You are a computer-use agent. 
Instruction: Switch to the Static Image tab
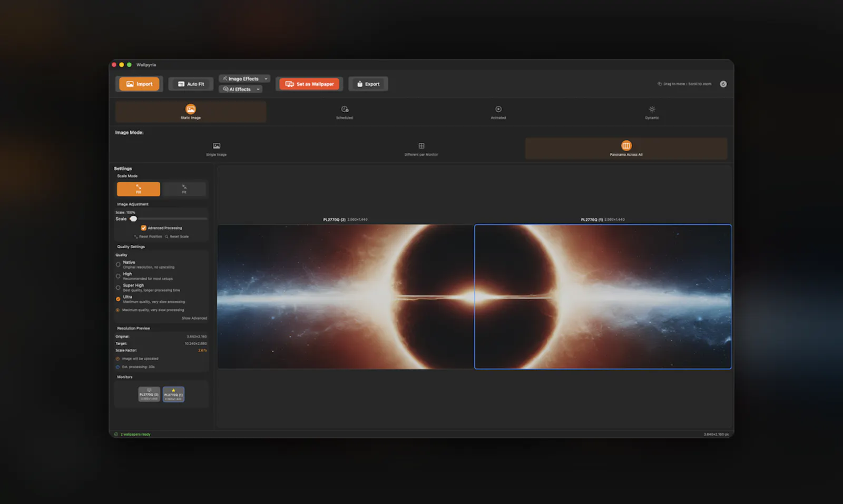pyautogui.click(x=191, y=112)
